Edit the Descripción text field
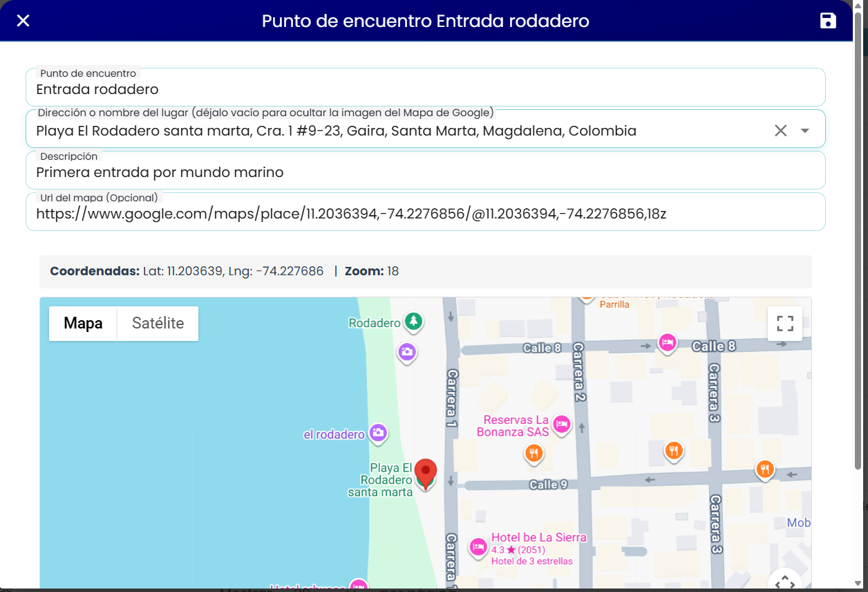868x592 pixels. 426,171
